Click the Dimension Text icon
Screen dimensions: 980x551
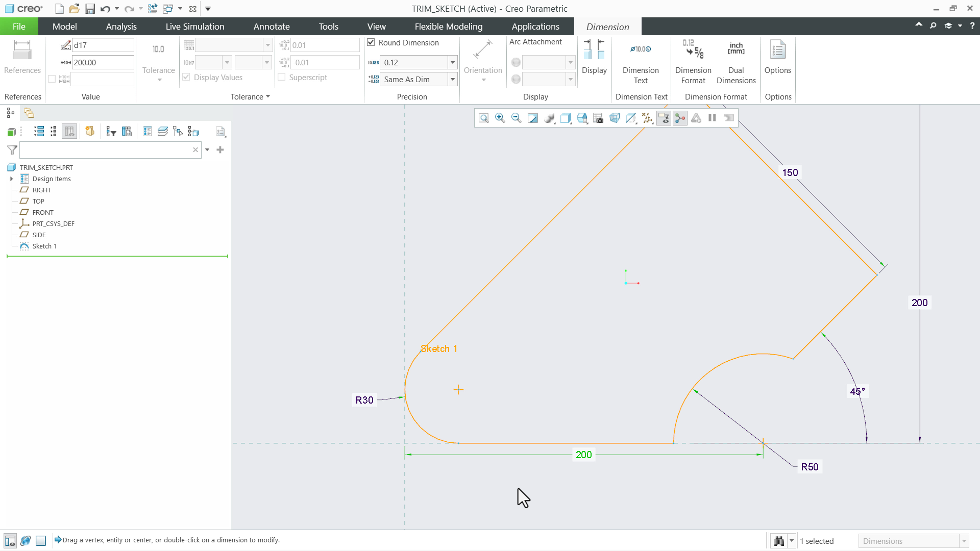point(641,61)
